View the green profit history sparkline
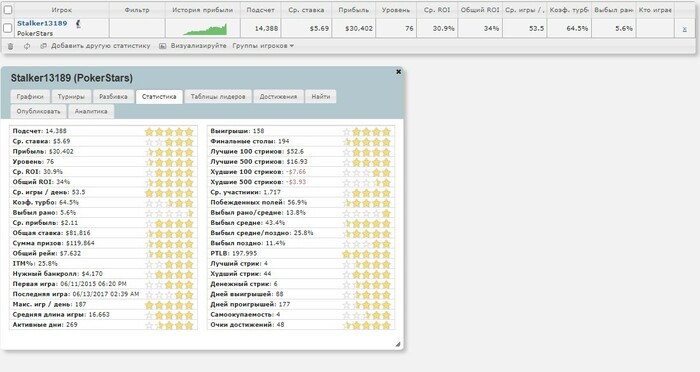This screenshot has height=372, width=700. coord(205,29)
